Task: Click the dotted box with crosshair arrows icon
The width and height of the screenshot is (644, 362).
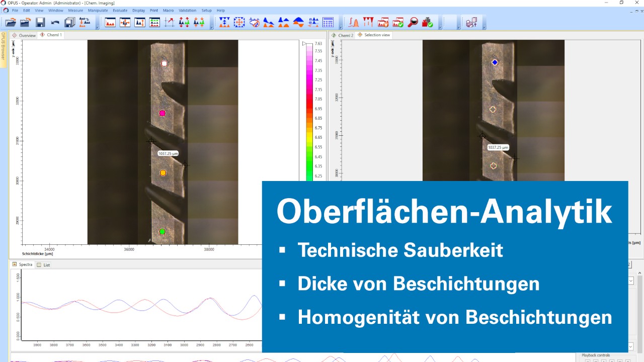Action: pyautogui.click(x=239, y=22)
